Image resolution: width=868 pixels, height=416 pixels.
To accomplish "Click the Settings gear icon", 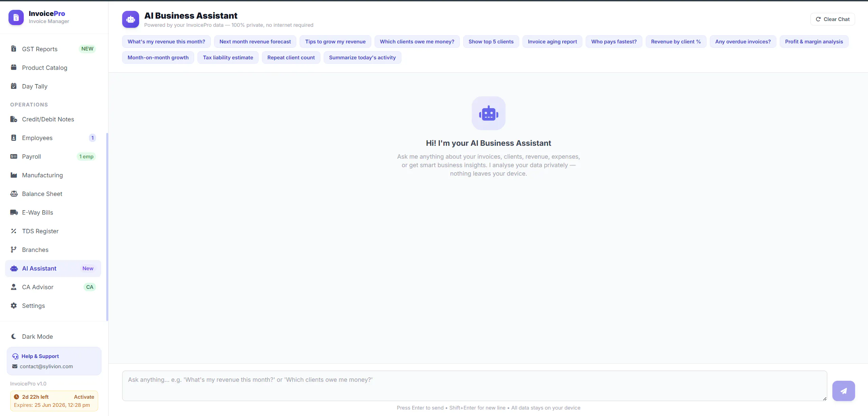I will pyautogui.click(x=14, y=305).
